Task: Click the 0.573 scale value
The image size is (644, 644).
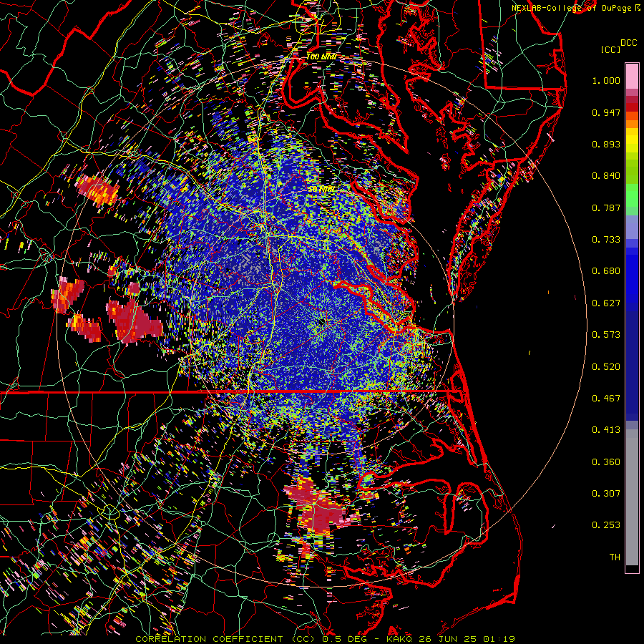Action: point(606,335)
